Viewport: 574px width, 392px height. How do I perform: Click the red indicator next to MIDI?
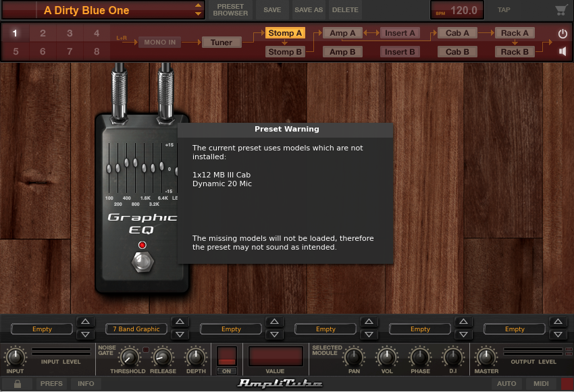pyautogui.click(x=567, y=384)
